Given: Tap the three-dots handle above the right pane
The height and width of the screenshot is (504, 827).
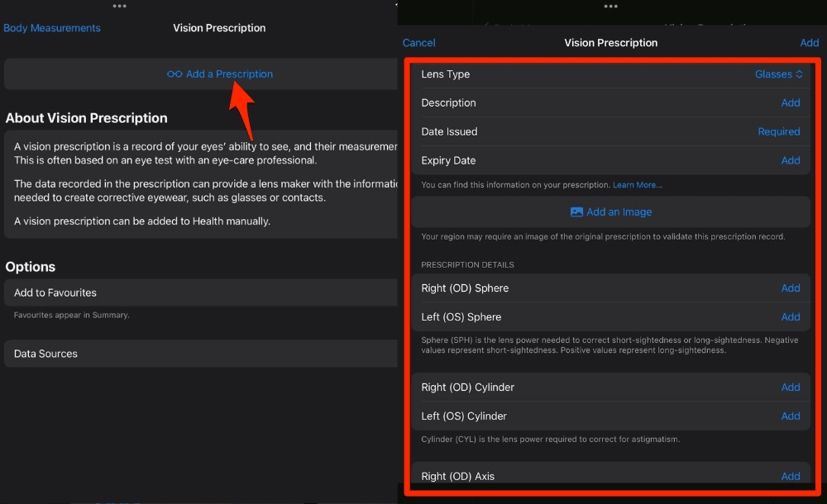Looking at the screenshot, I should pyautogui.click(x=610, y=7).
